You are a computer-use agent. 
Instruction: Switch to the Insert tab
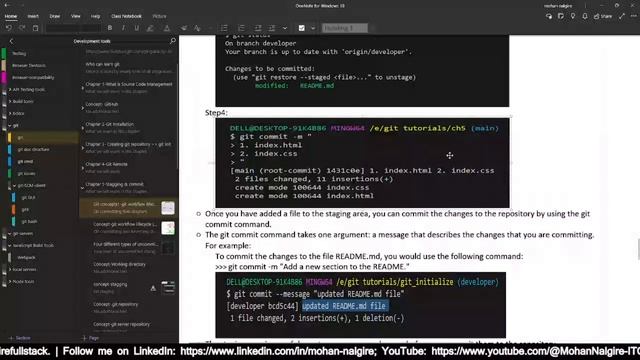point(33,16)
